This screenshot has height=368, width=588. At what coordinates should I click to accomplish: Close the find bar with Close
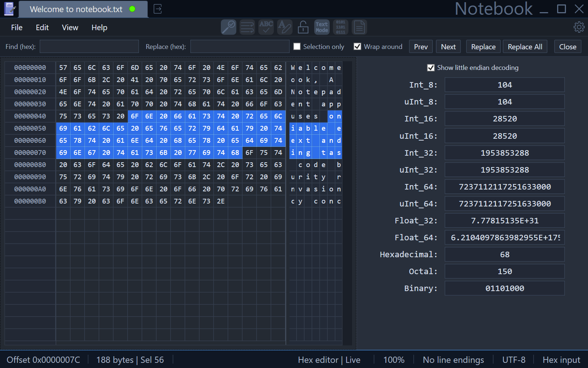568,47
